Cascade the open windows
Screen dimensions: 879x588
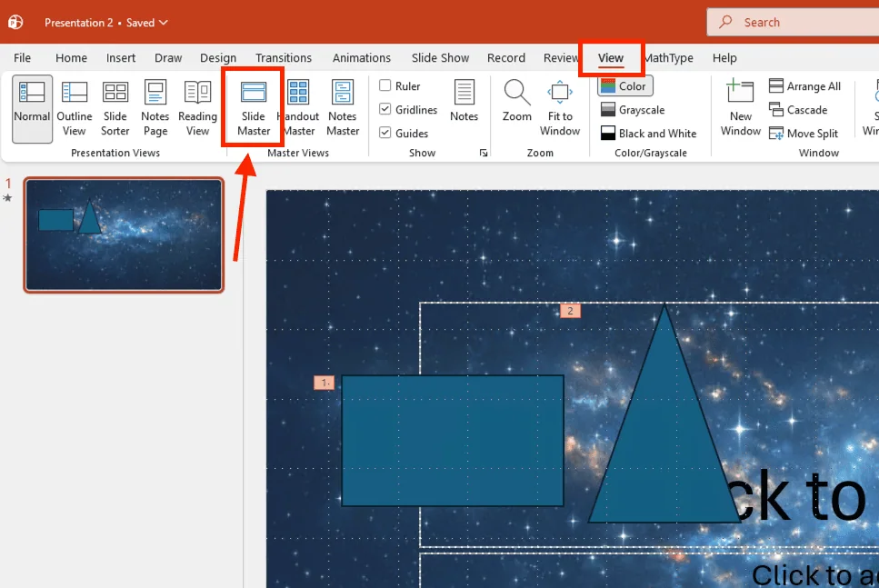[798, 110]
